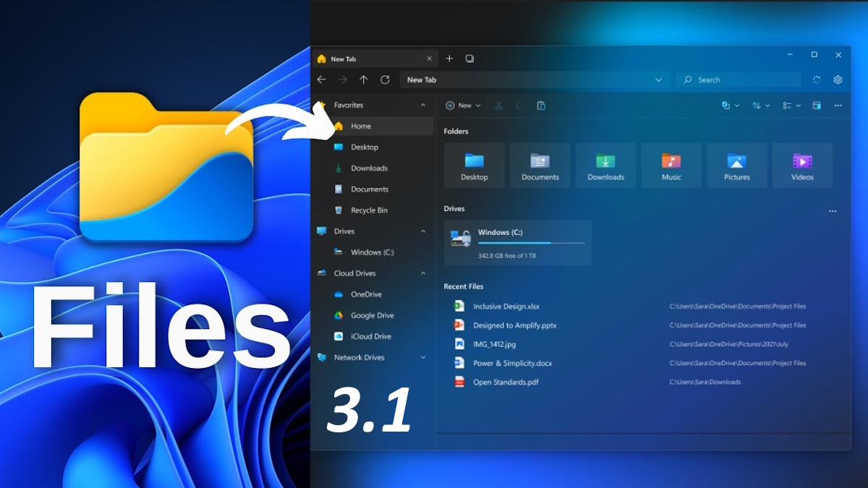The image size is (868, 488).
Task: Open the Drives section ellipsis menu
Action: [833, 211]
